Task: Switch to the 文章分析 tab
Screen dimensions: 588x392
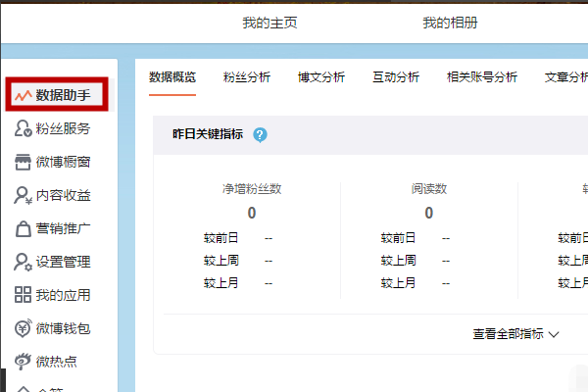Action: click(x=566, y=77)
